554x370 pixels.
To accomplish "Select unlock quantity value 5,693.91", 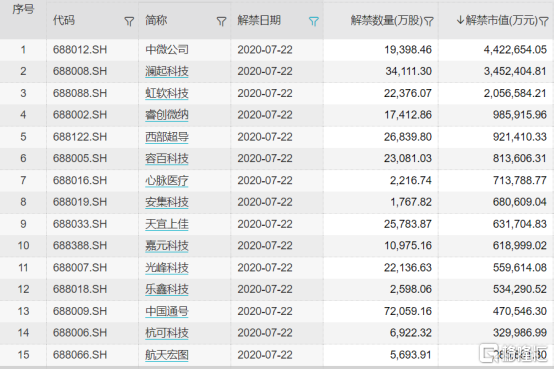I will (x=411, y=355).
